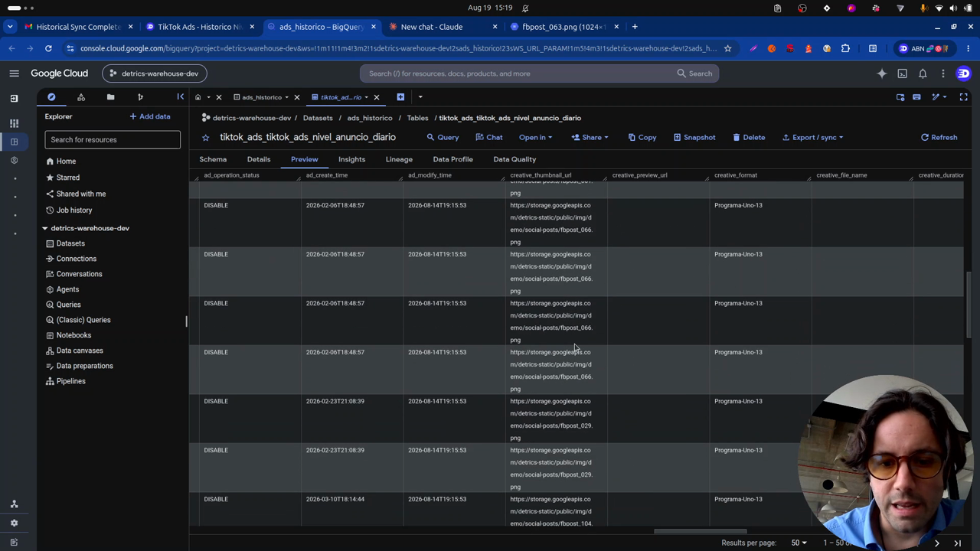The height and width of the screenshot is (551, 980).
Task: Open Data canvases in Explorer tree
Action: [x=80, y=350]
